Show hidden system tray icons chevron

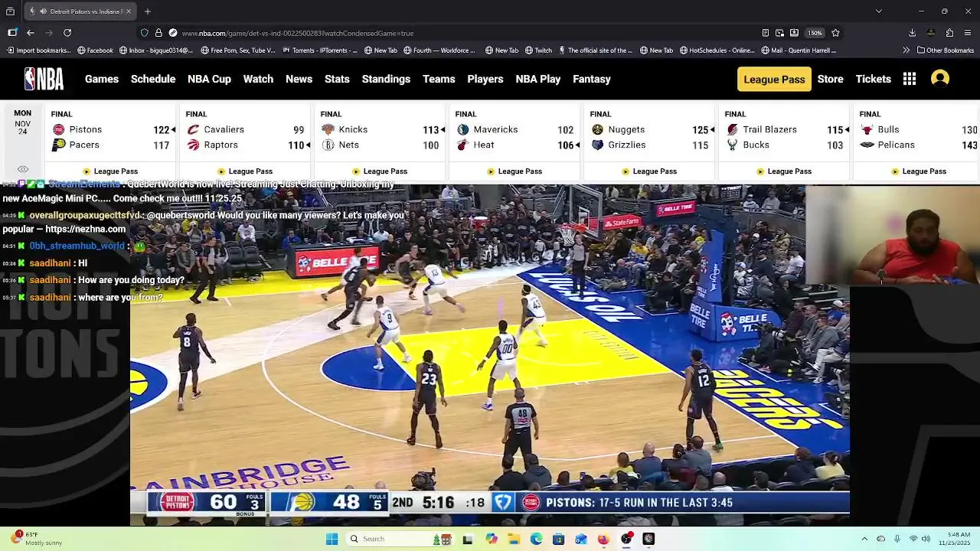pyautogui.click(x=864, y=539)
